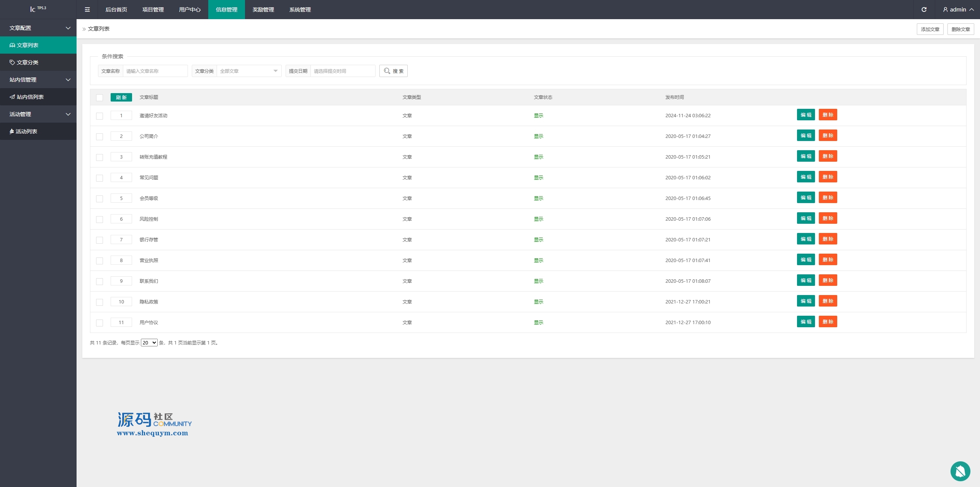Open 活动列表 sidebar icon item
The image size is (980, 487).
(12, 131)
